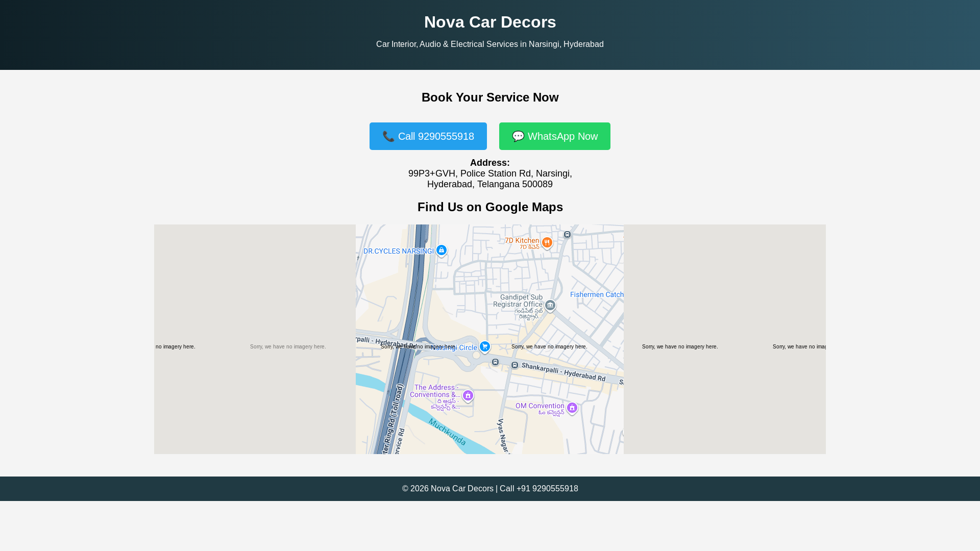Open the WhatsApp Now chat button
This screenshot has height=551, width=980.
554,136
